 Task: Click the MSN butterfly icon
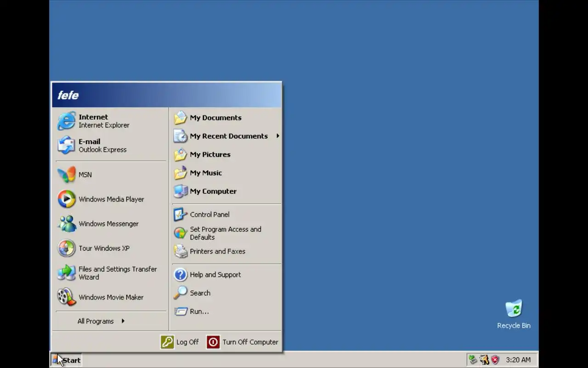click(66, 175)
